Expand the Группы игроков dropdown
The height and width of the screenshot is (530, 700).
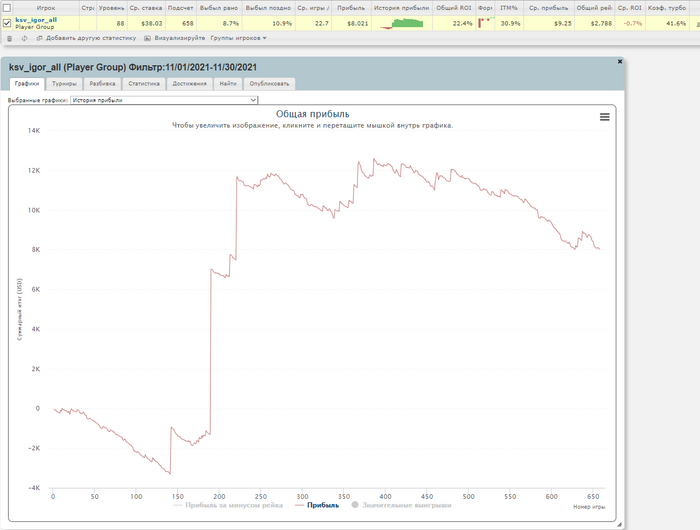(x=238, y=38)
